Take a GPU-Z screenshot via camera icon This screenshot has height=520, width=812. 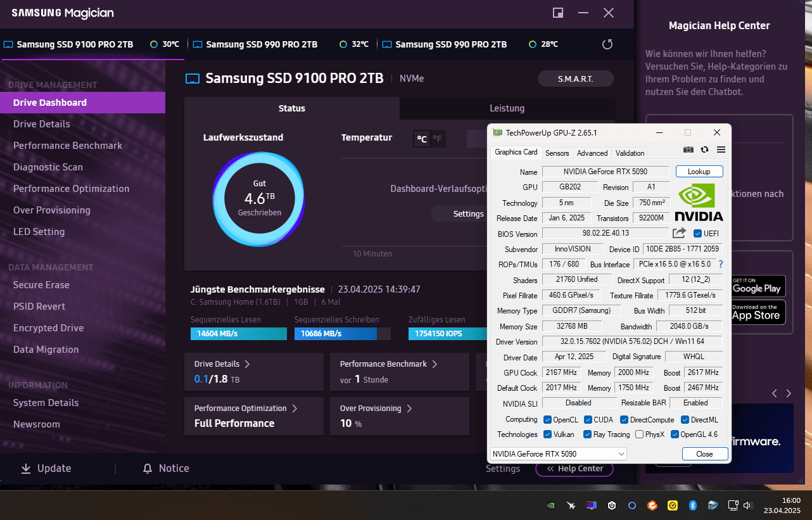tap(688, 149)
